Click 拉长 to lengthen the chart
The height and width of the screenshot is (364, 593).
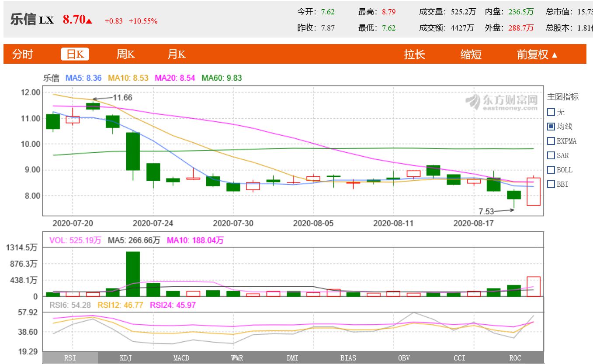pyautogui.click(x=414, y=55)
